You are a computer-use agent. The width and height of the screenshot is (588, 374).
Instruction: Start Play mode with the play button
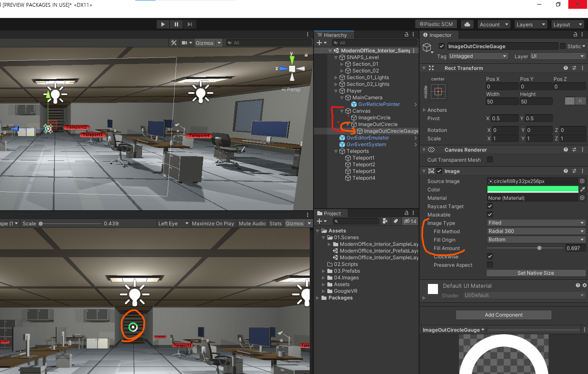[163, 24]
